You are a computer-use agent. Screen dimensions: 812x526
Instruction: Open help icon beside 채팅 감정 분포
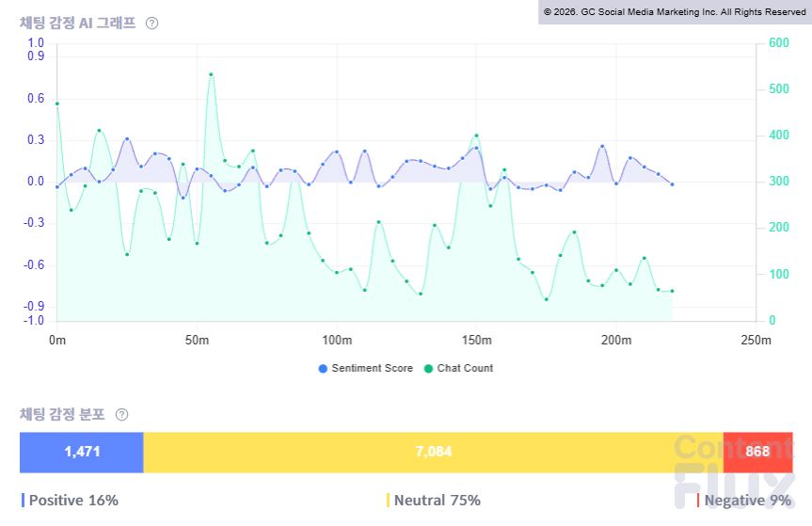click(x=121, y=415)
